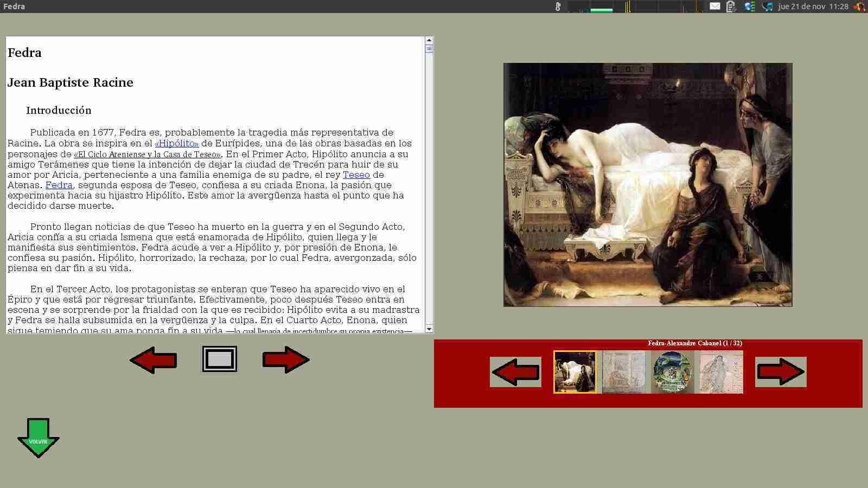
Task: Expand text panel with the gray rectangle button
Action: 220,359
